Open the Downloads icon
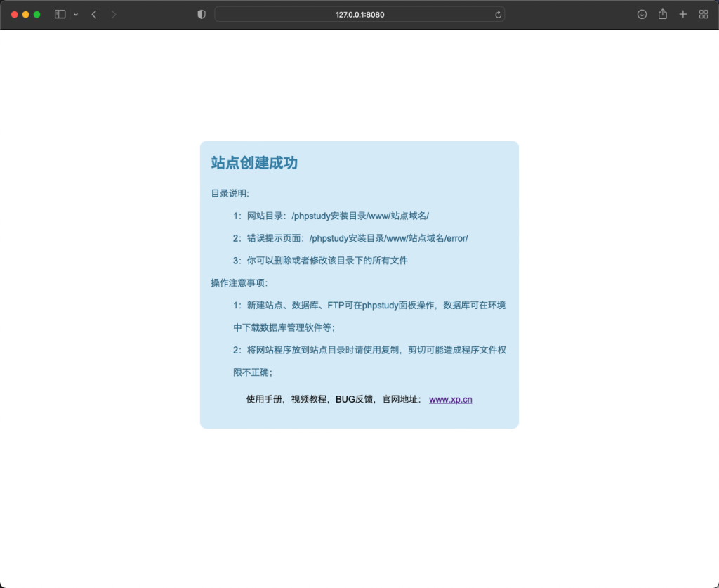The width and height of the screenshot is (719, 588). [x=642, y=14]
